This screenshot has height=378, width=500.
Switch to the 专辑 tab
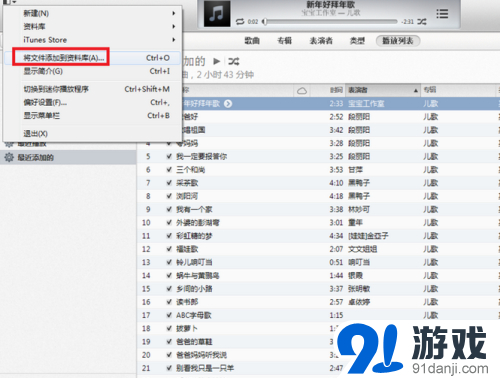pos(285,41)
